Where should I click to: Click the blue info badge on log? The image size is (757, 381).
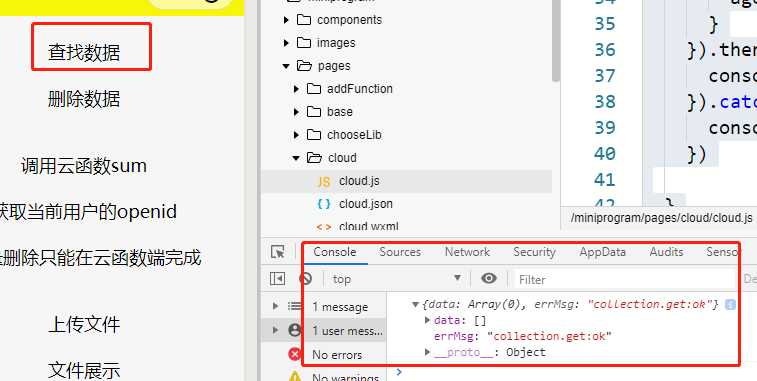tap(730, 305)
